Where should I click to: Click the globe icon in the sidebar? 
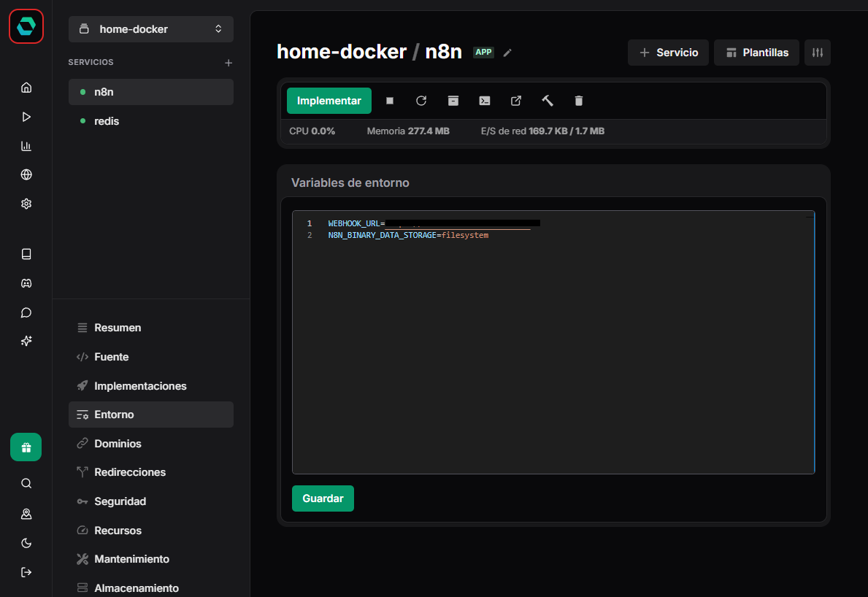[x=26, y=175]
